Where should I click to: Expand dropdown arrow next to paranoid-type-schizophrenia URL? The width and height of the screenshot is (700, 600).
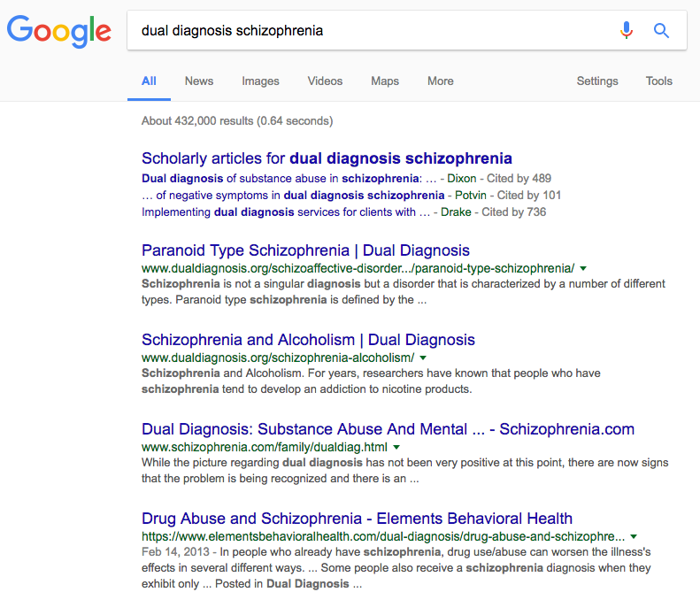point(583,268)
